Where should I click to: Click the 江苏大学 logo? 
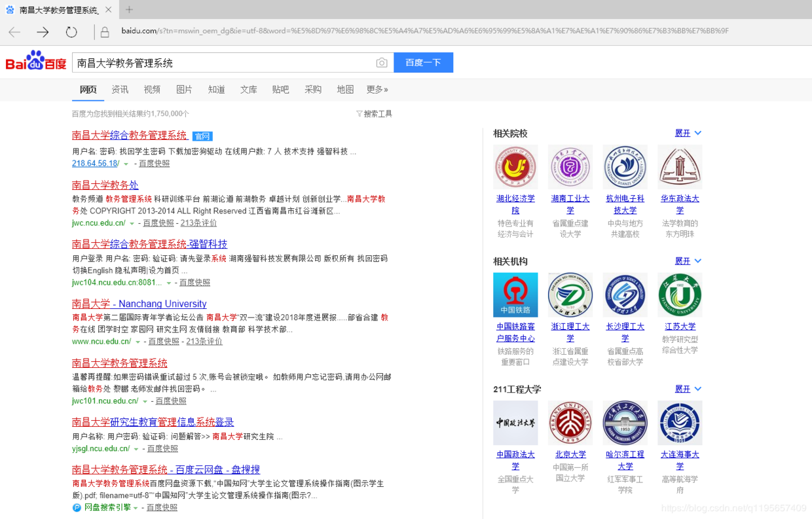pyautogui.click(x=680, y=295)
